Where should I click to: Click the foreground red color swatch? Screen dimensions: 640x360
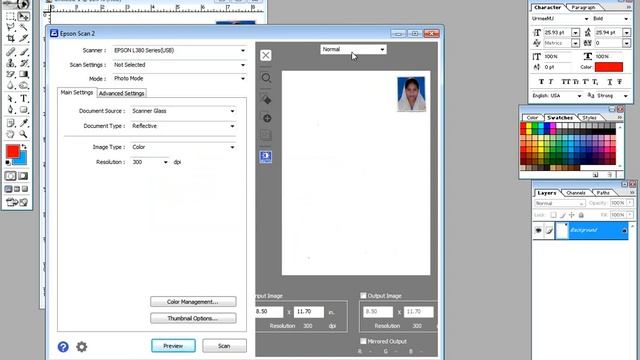coord(12,152)
